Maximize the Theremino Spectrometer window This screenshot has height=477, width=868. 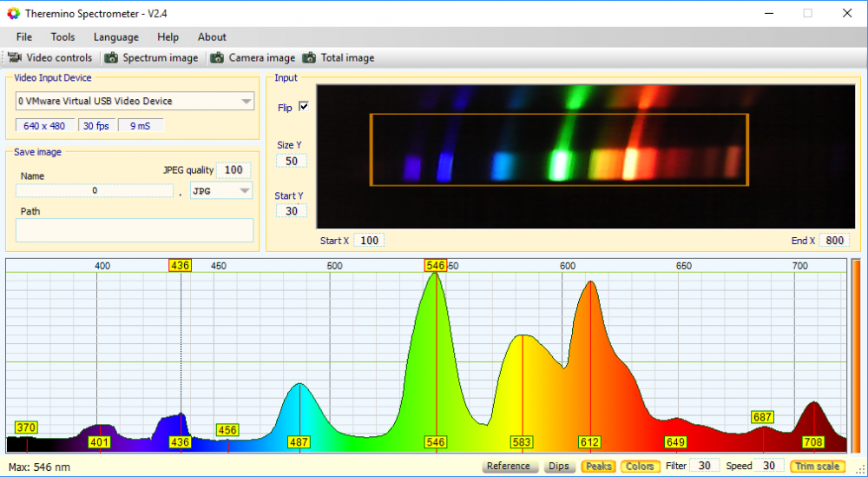point(807,13)
